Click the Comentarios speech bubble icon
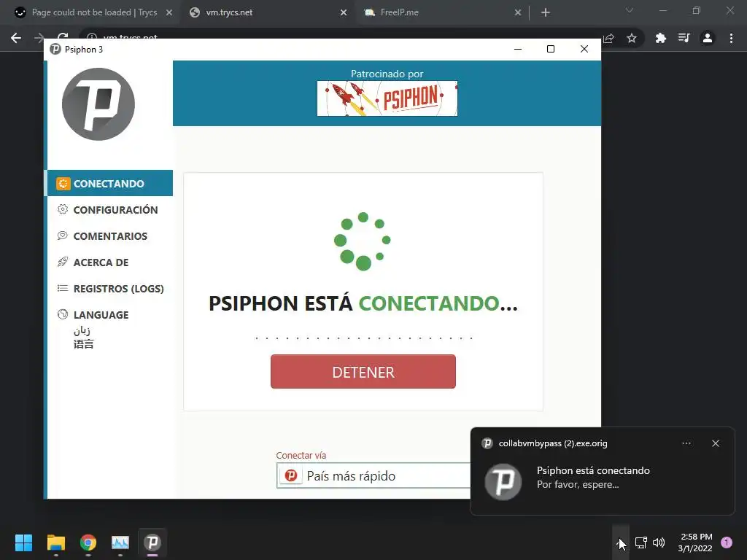This screenshot has height=560, width=747. pyautogui.click(x=63, y=236)
